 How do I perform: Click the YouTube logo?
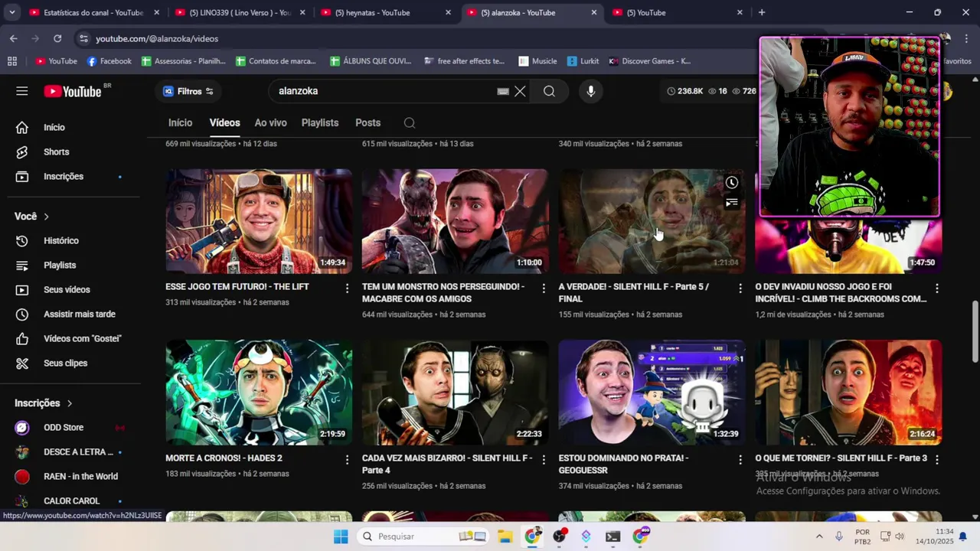tap(73, 91)
